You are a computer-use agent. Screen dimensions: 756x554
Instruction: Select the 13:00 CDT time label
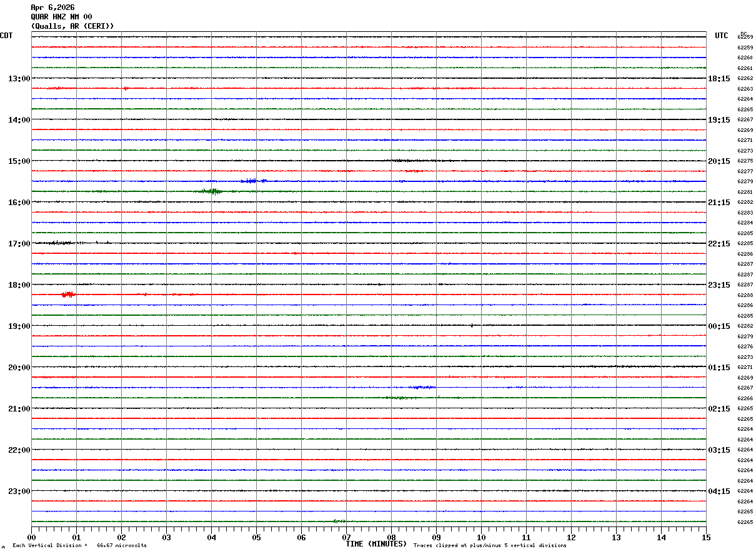pos(19,79)
